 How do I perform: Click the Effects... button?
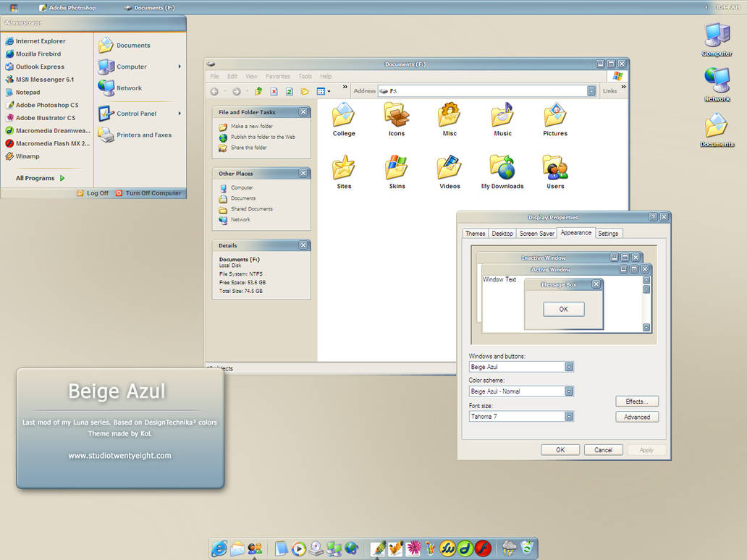pyautogui.click(x=637, y=402)
